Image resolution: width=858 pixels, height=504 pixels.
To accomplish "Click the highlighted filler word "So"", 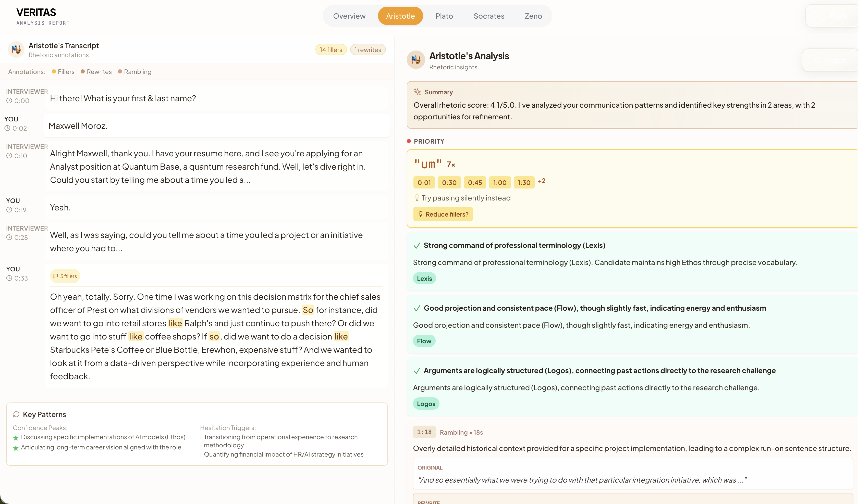I will (308, 310).
